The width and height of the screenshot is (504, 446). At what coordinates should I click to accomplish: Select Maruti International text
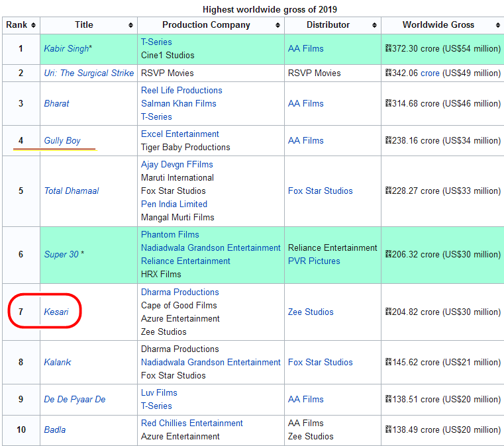point(177,177)
